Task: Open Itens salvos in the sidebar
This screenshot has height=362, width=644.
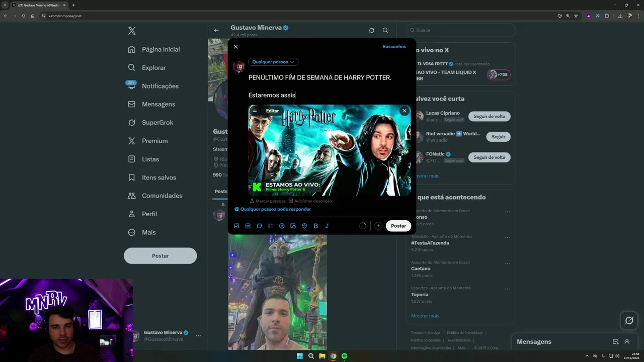Action: tap(152, 177)
